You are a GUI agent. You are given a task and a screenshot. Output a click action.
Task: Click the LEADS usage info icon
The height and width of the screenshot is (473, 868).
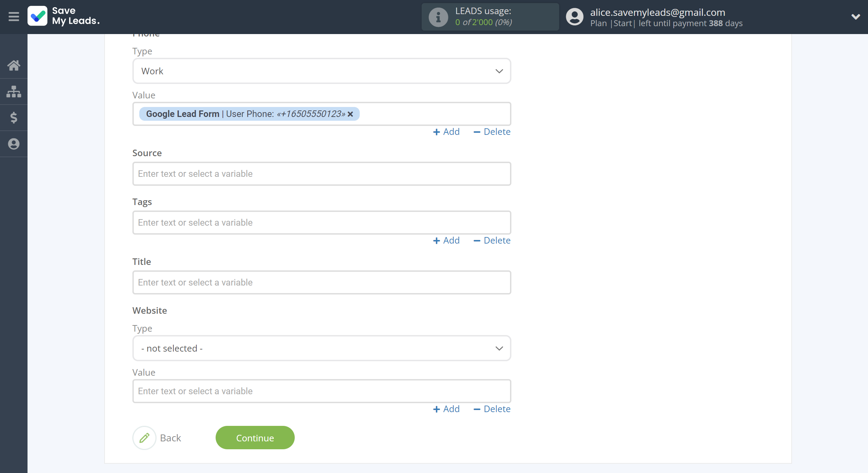click(x=438, y=17)
